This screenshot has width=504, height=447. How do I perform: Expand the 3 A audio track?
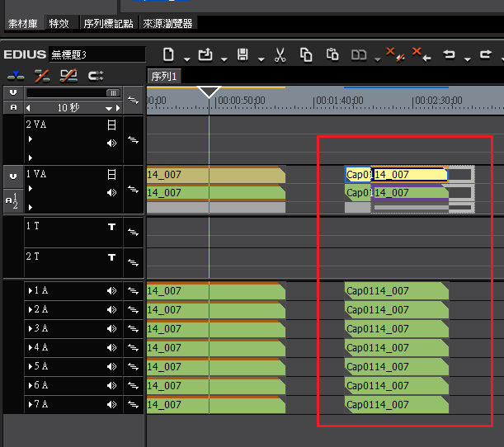click(x=29, y=329)
